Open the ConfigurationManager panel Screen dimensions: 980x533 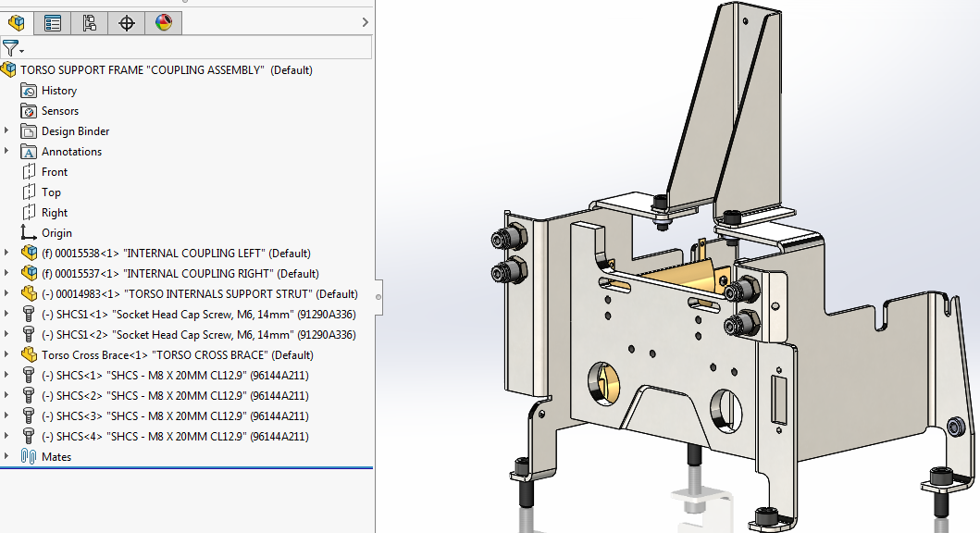90,22
